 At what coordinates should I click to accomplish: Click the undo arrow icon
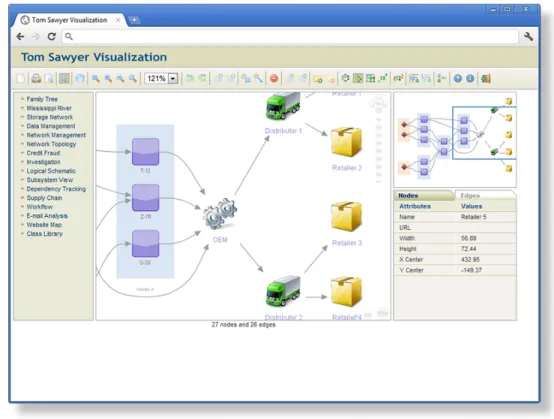tap(190, 78)
